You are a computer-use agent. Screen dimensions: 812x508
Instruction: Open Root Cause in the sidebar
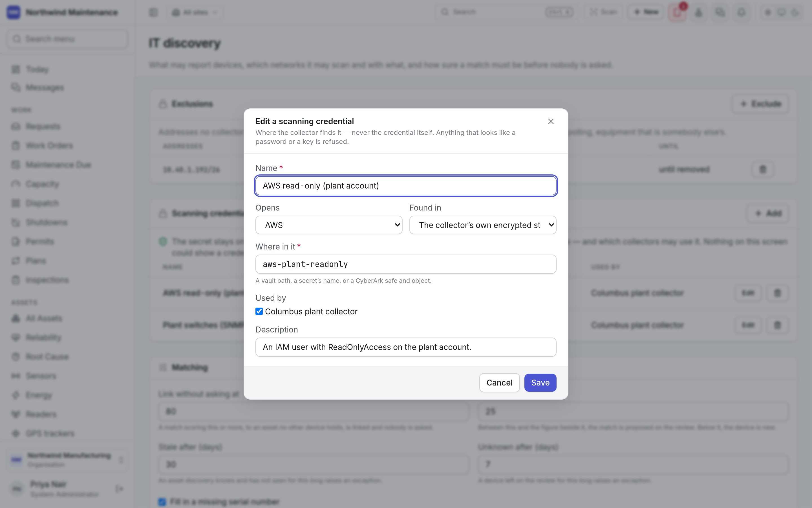(67, 357)
